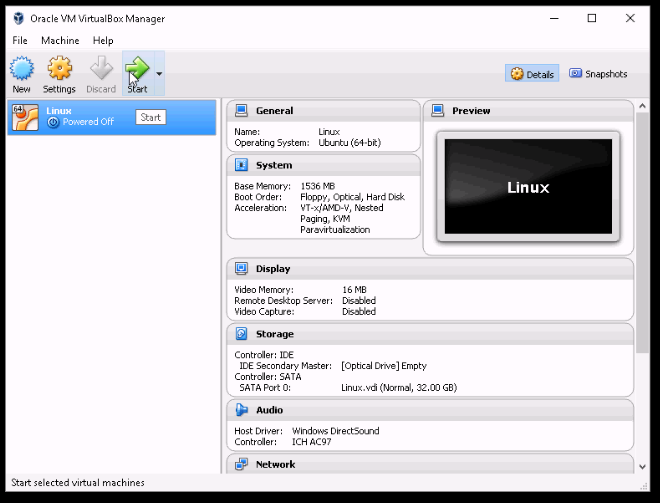The width and height of the screenshot is (660, 503).
Task: Open the Settings gear toolbar icon
Action: click(59, 68)
